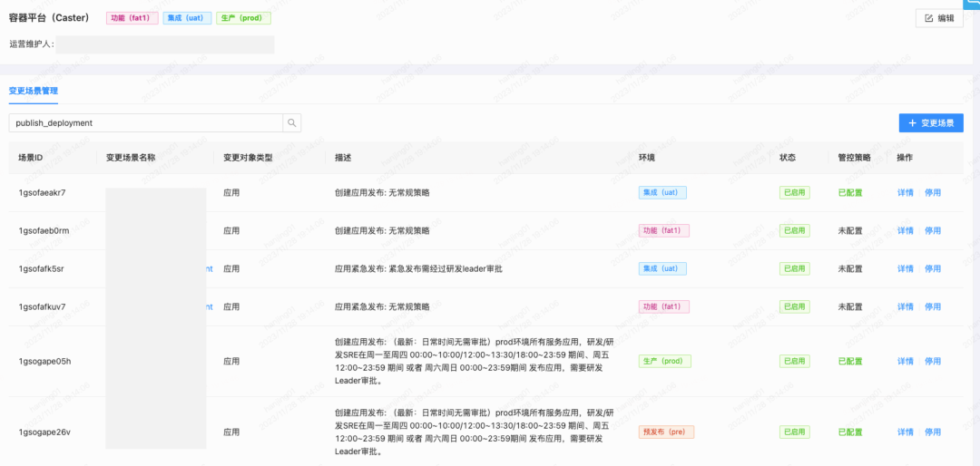Click 已启用 status in 1gsofaeakr7 row
The image size is (980, 466).
click(794, 193)
